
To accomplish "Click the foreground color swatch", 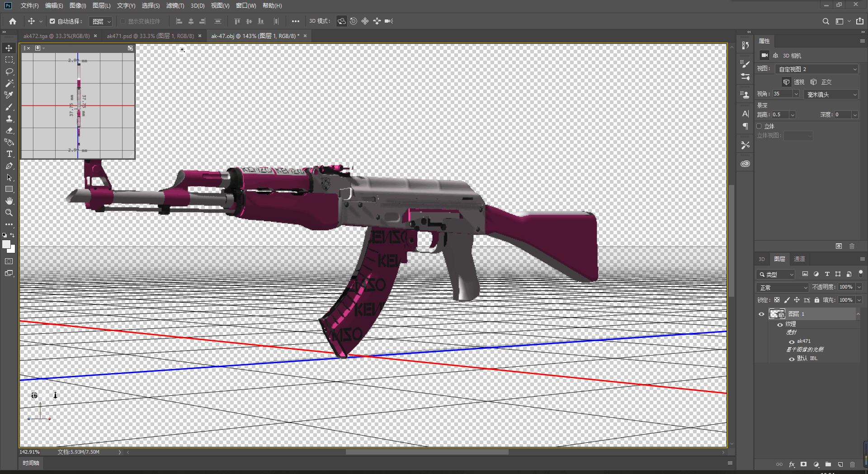I will tap(6, 244).
